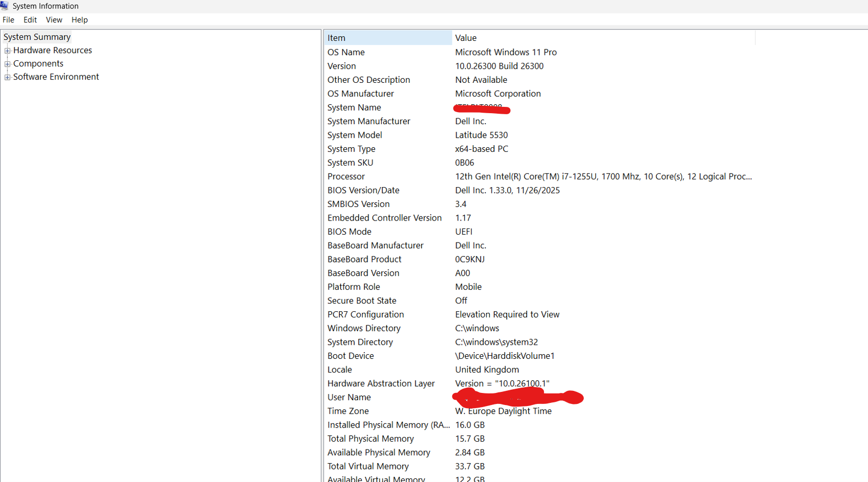This screenshot has width=868, height=482.
Task: Select the Secure Boot State row
Action: [x=540, y=301]
